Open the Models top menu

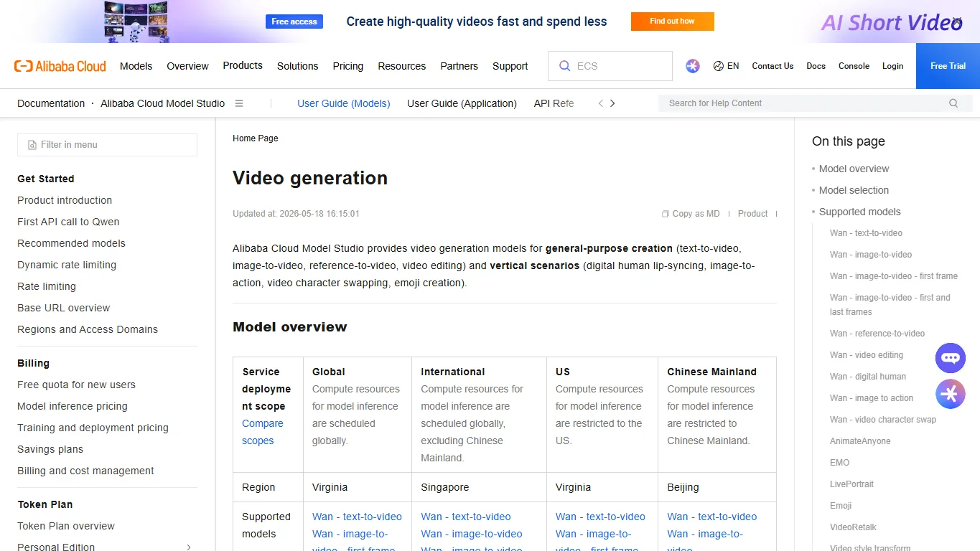coord(136,66)
